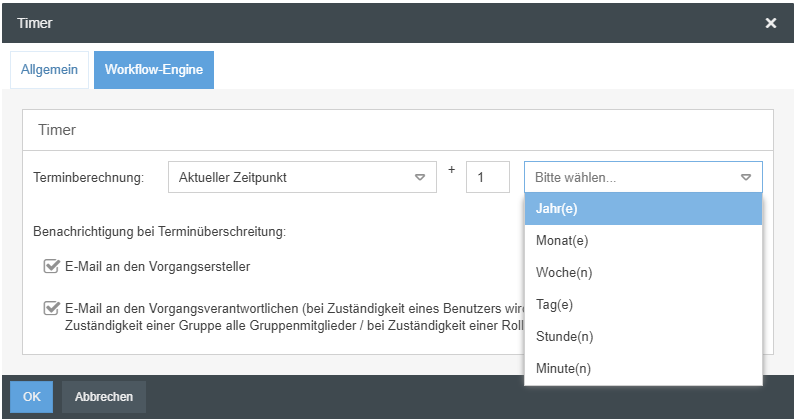Click the numeric offset input field
Viewport: 796px width, 420px height.
(488, 178)
